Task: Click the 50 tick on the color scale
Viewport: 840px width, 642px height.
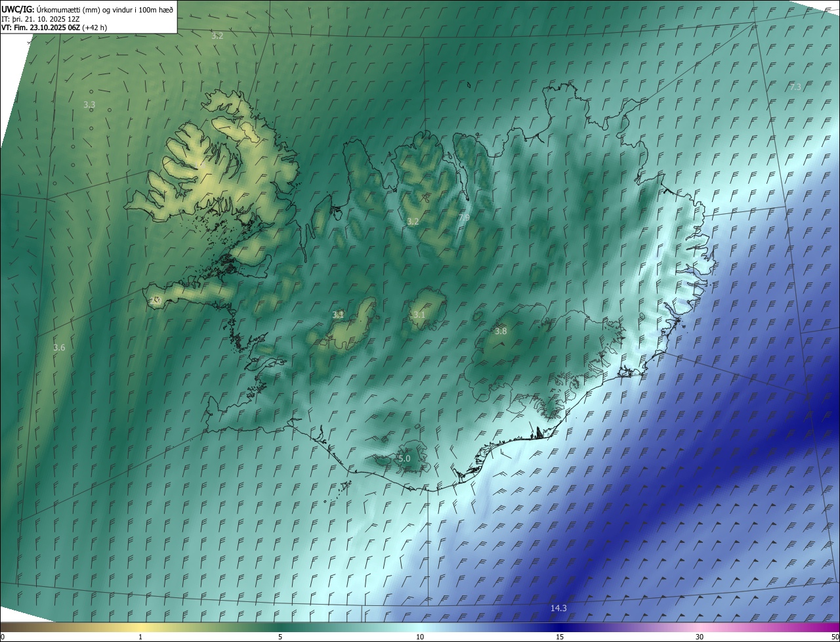Action: [x=835, y=637]
